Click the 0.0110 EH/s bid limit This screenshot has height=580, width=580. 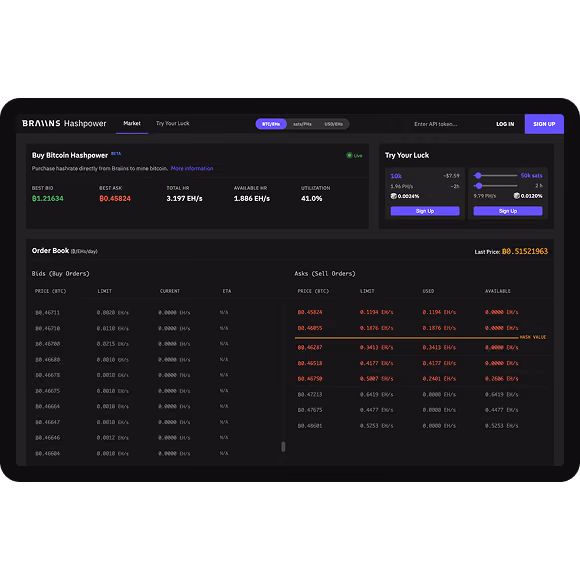[x=112, y=328]
